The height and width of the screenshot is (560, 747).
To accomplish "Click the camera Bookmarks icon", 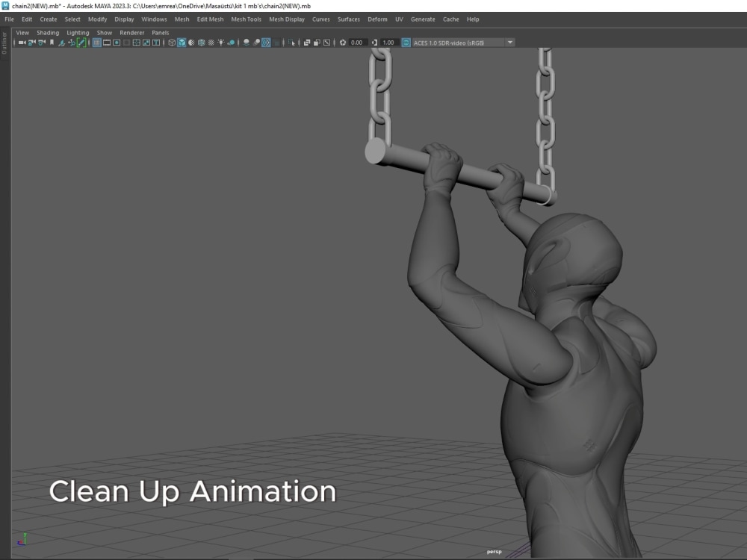I will point(52,43).
